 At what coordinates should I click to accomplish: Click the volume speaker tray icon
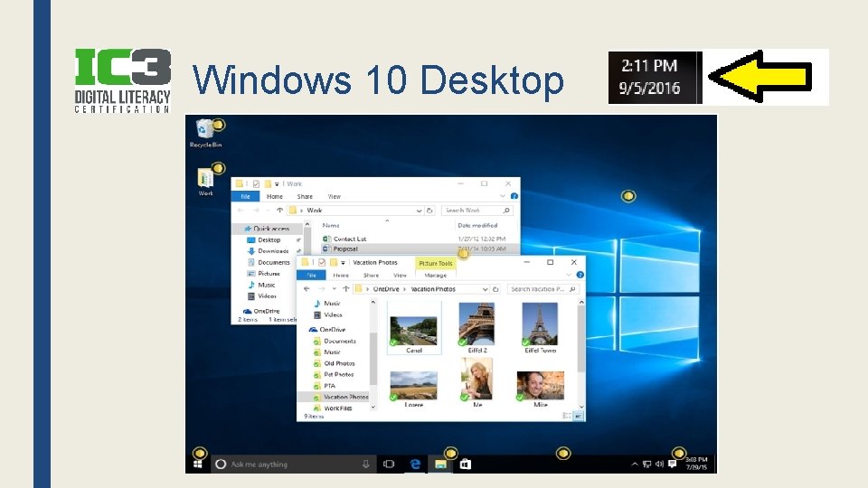659,465
